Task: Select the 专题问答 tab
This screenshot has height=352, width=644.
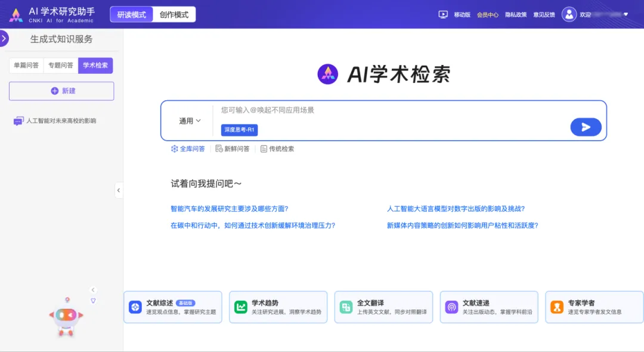Action: (x=61, y=66)
